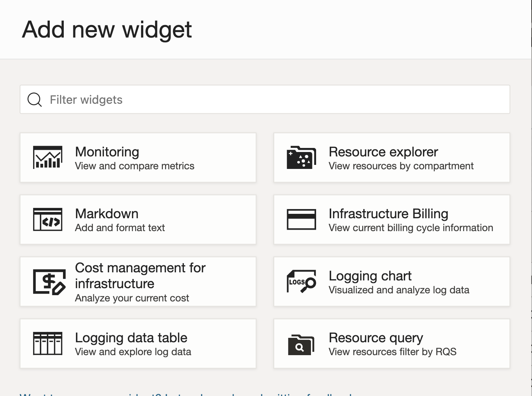The height and width of the screenshot is (396, 532).
Task: Select the Monitoring metrics chart icon
Action: click(x=48, y=158)
